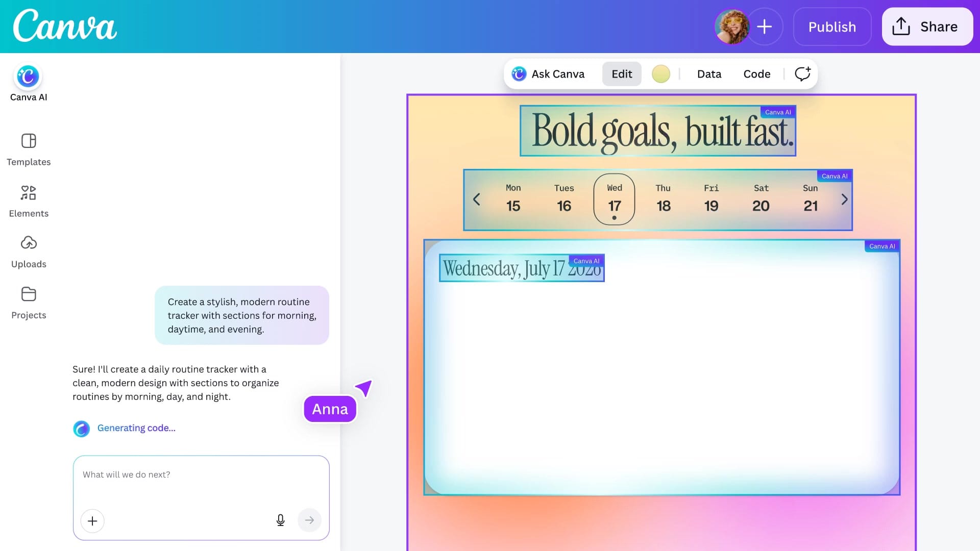Screen dimensions: 980x551
Task: Add a collaborator with the plus circle
Action: (764, 27)
